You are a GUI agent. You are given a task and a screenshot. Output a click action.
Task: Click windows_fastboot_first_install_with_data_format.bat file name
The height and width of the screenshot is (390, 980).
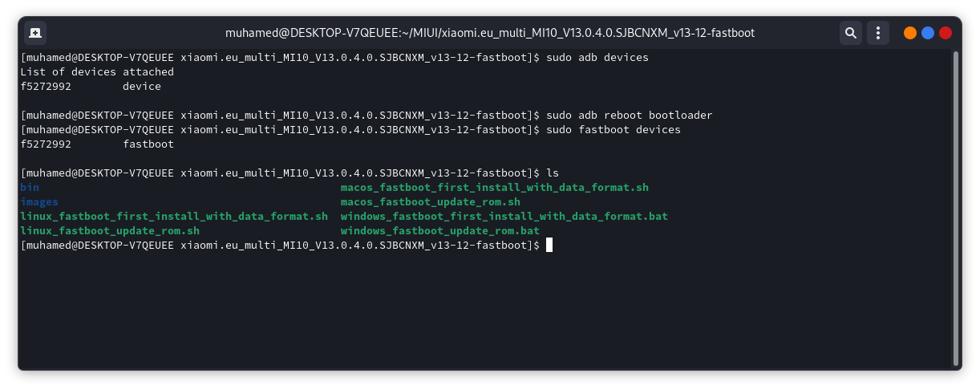click(x=504, y=217)
